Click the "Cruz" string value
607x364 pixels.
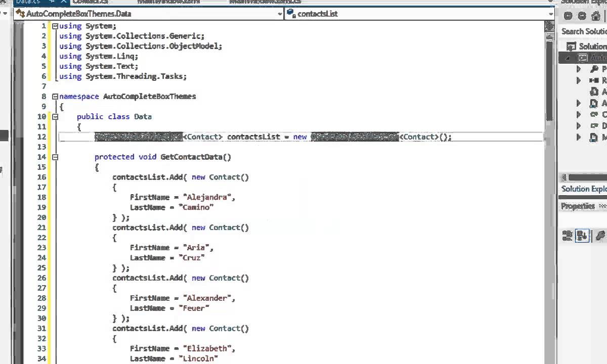coord(192,258)
